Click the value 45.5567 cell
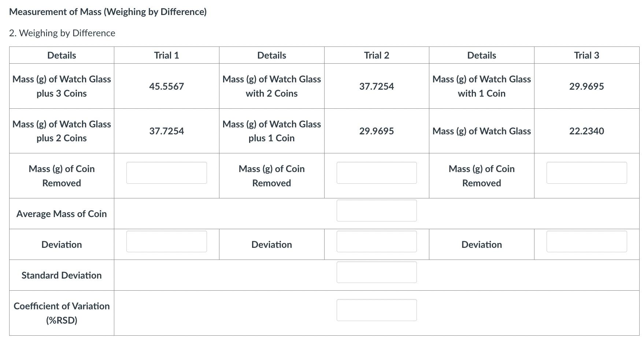The width and height of the screenshot is (644, 343). coord(166,86)
